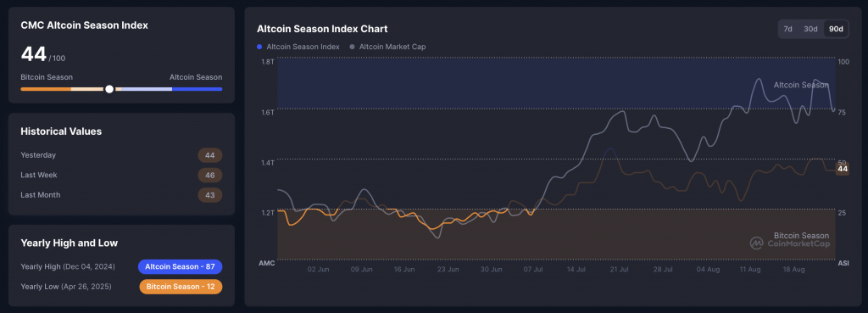
Task: Toggle Altcoin Season Index legend series
Action: pyautogui.click(x=298, y=47)
